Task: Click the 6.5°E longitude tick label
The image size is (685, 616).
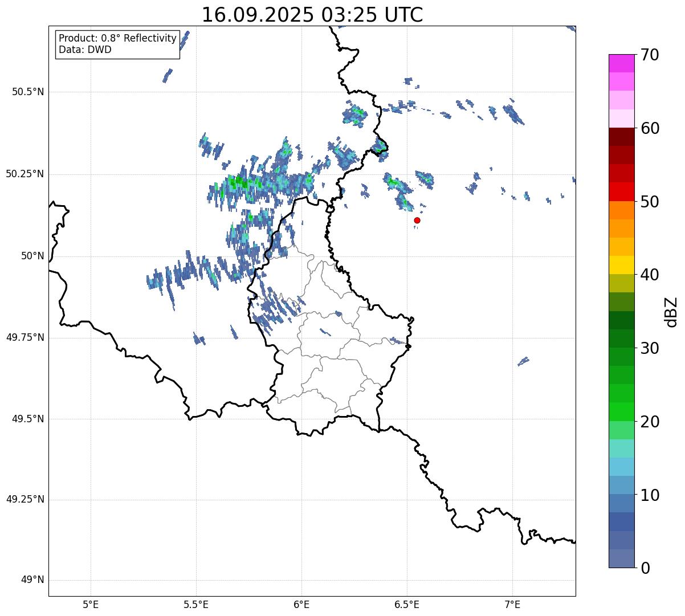Action: pyautogui.click(x=407, y=603)
